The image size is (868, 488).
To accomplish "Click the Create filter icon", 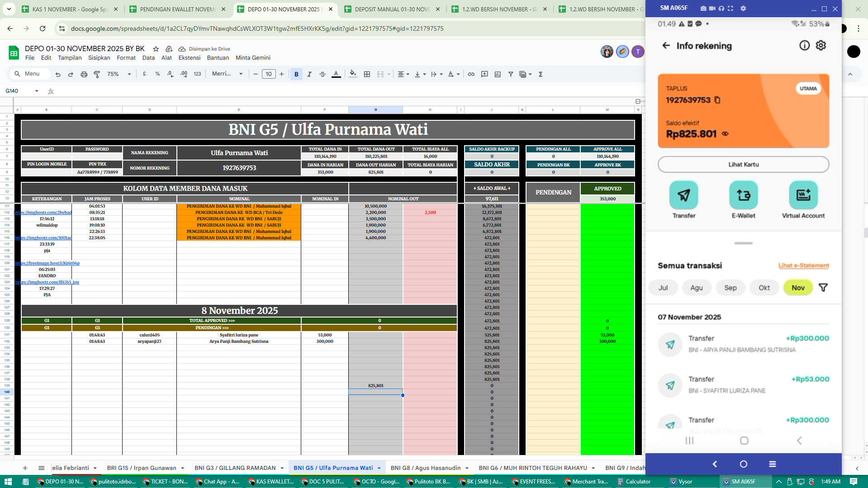I will click(511, 74).
